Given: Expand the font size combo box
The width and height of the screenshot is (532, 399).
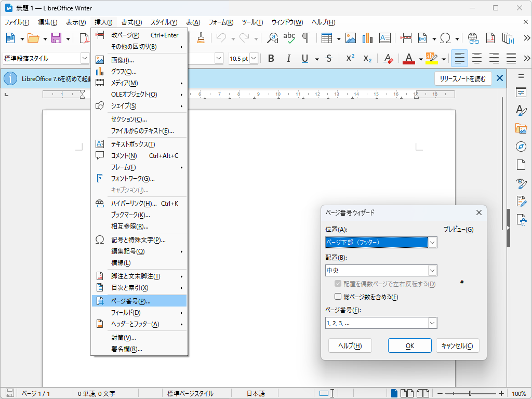Looking at the screenshot, I should coord(254,59).
